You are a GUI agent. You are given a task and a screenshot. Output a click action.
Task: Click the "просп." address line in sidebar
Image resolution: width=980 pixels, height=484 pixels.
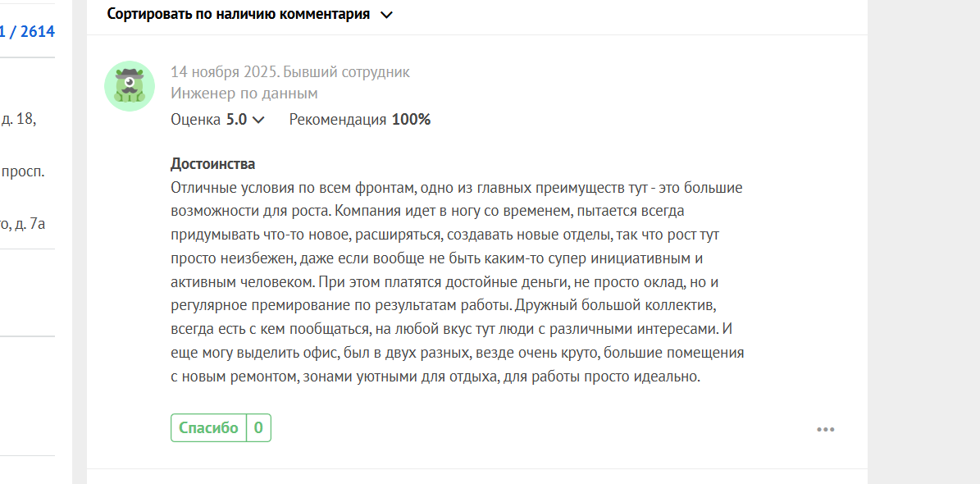point(23,172)
